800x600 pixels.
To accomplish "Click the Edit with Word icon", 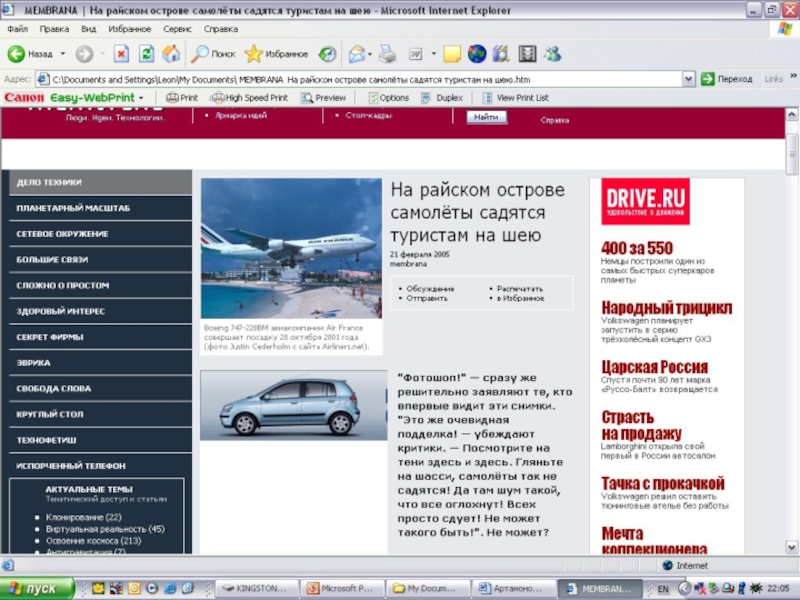I will tap(416, 54).
